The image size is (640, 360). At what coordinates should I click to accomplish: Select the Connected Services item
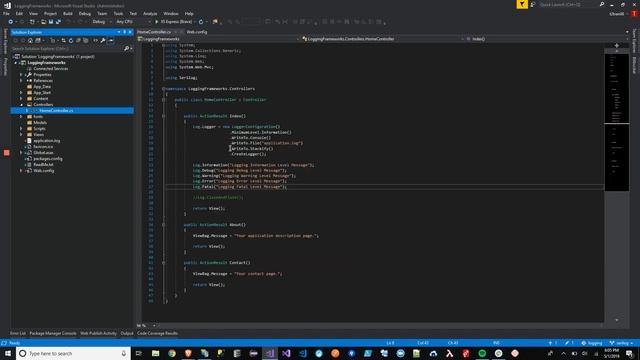(x=50, y=69)
